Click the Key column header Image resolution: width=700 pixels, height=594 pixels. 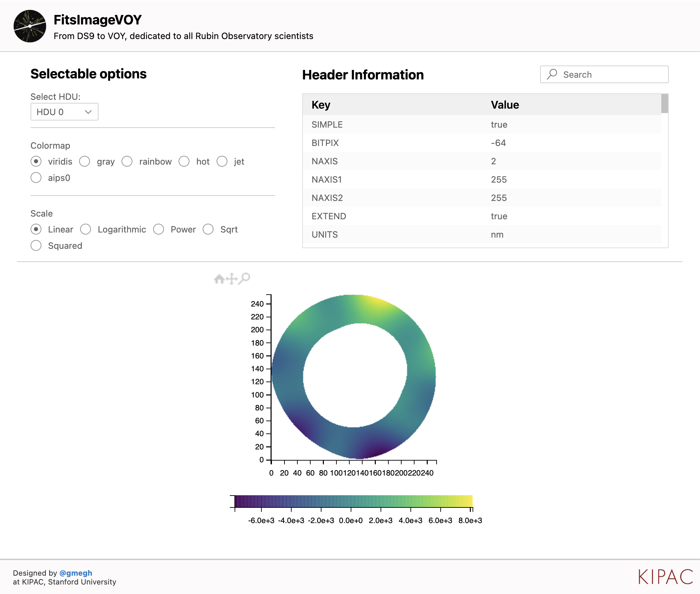click(321, 105)
